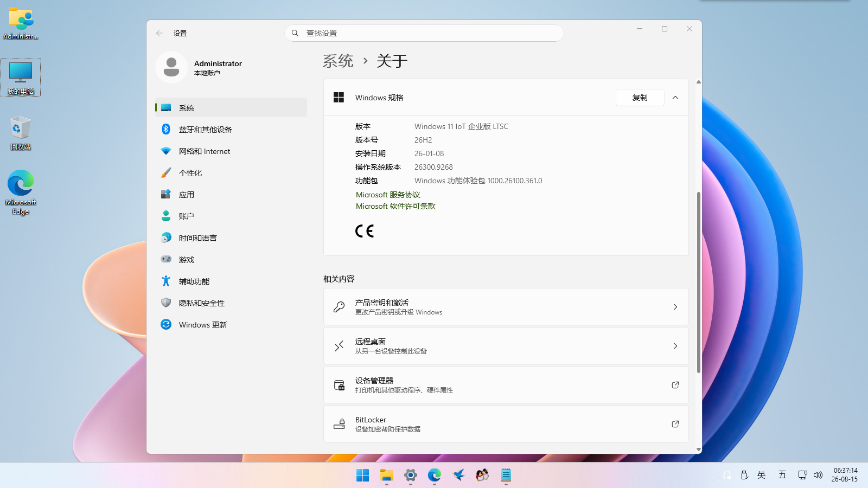The image size is (868, 488).
Task: Click the 复制 button
Action: coord(640,98)
